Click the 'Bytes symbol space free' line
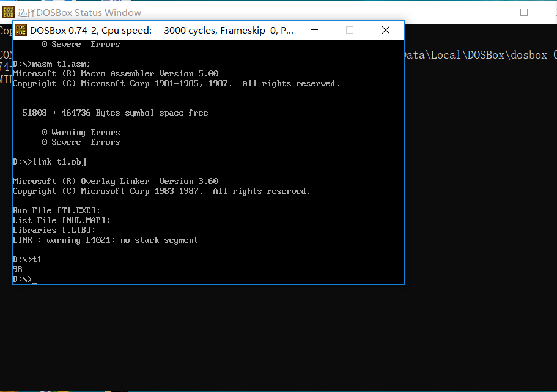This screenshot has width=557, height=392. [x=115, y=113]
